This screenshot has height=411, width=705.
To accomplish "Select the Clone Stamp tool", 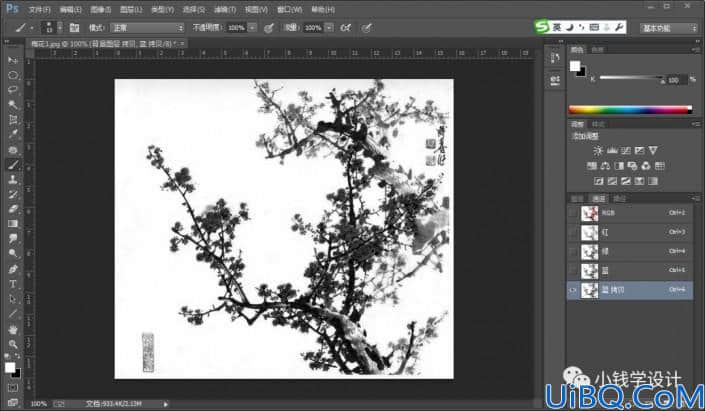I will (13, 179).
